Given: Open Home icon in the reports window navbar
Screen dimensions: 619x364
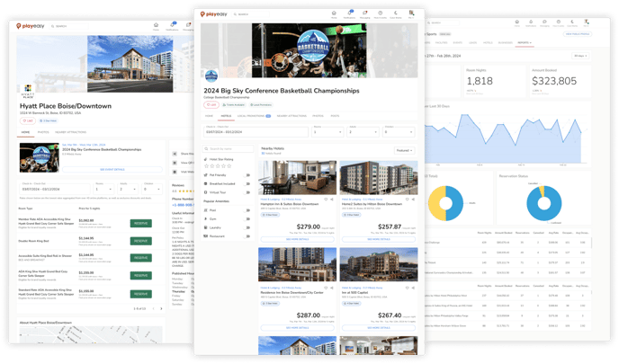Looking at the screenshot, I should (517, 22).
